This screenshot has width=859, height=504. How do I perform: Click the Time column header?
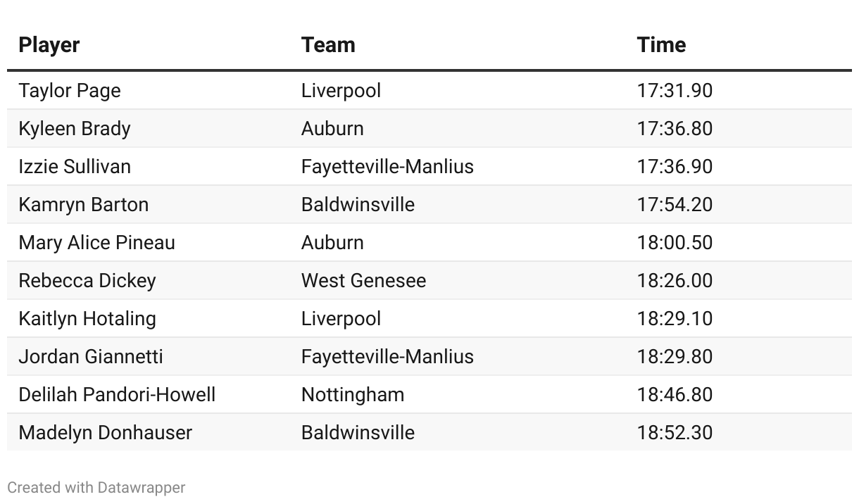click(x=661, y=45)
